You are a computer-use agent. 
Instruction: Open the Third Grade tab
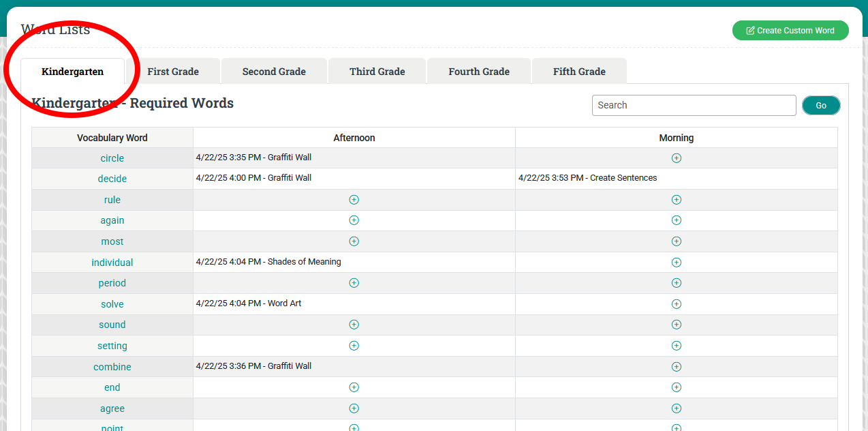[x=377, y=72]
